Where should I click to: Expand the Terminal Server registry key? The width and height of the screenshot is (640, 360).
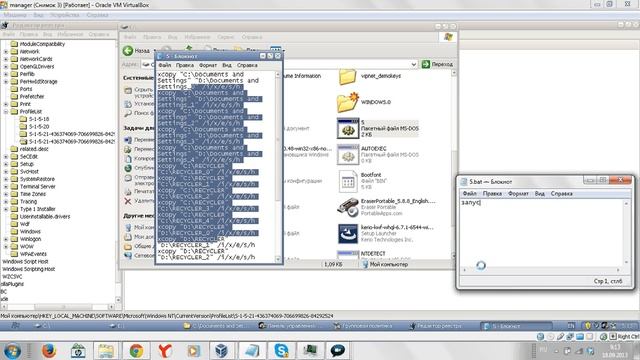coord(6,187)
